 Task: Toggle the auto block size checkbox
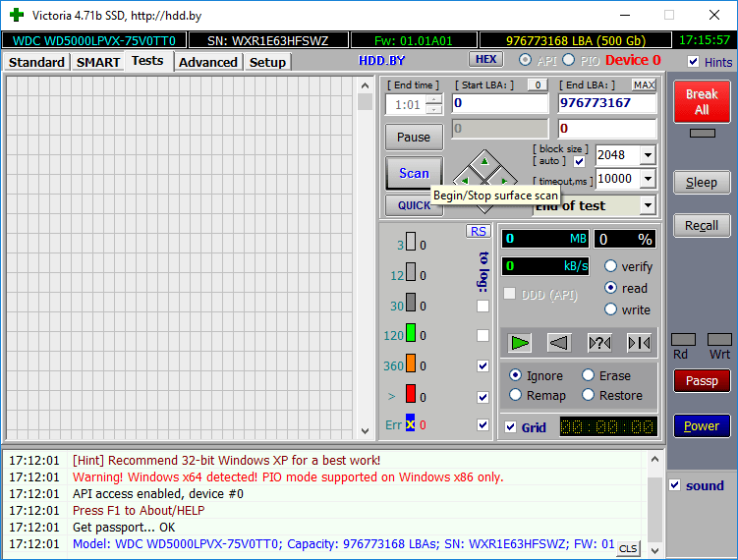click(580, 161)
